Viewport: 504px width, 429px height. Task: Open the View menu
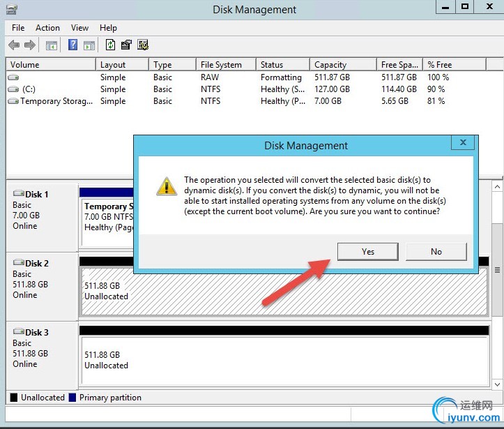click(79, 28)
